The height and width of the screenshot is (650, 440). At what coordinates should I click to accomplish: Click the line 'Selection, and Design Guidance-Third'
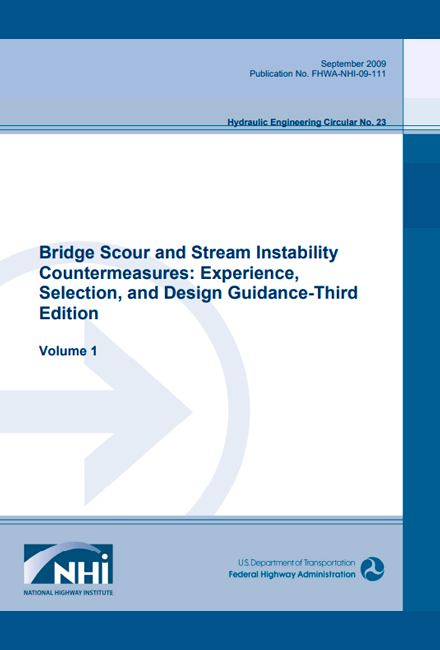coord(198,293)
